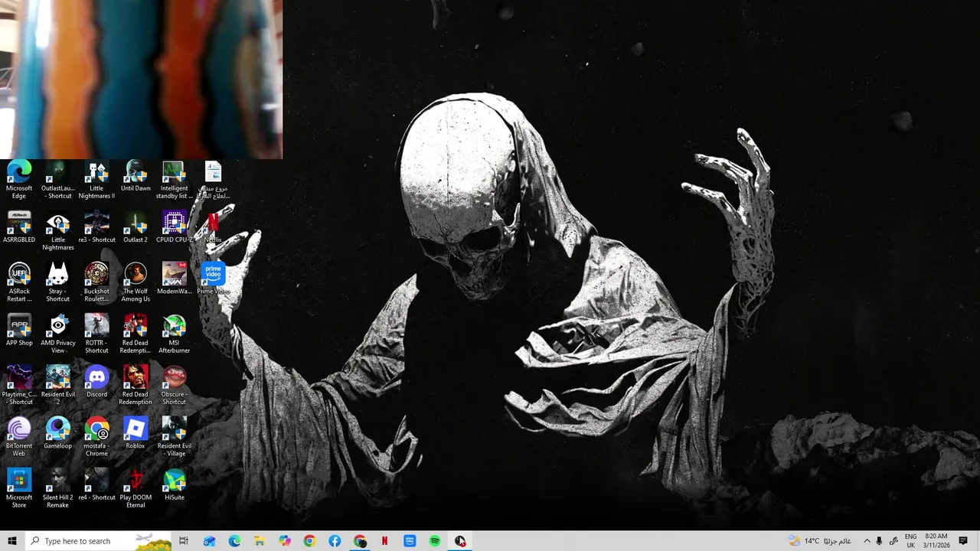Image resolution: width=980 pixels, height=551 pixels.
Task: Select the Roblox desktop icon
Action: click(x=136, y=433)
